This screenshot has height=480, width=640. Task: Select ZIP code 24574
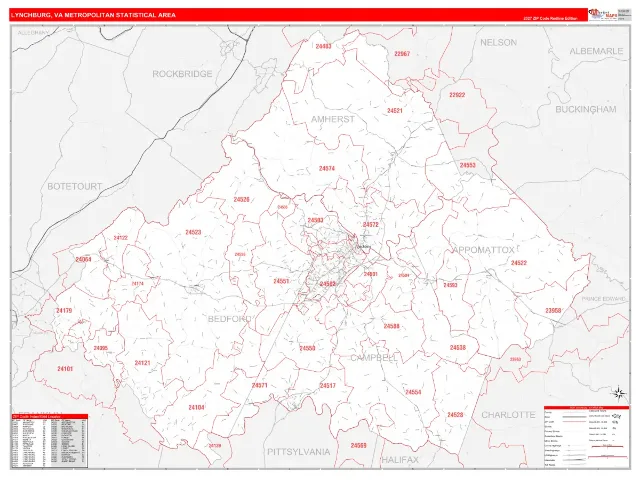pyautogui.click(x=327, y=168)
